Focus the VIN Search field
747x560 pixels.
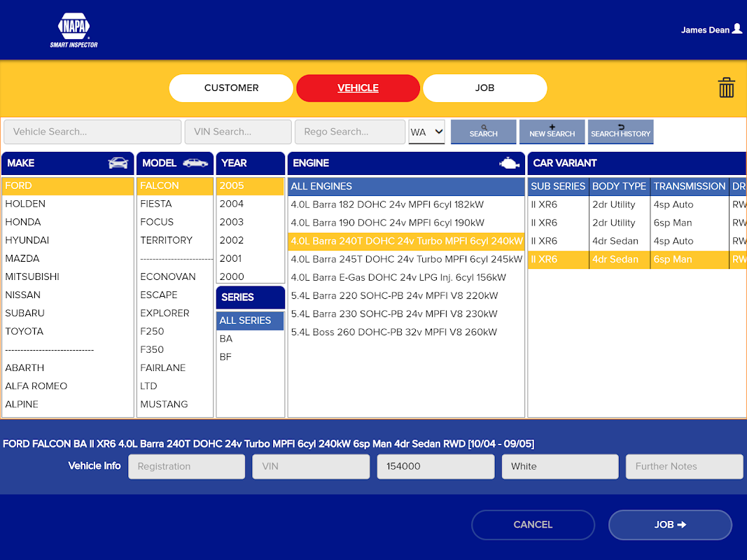[238, 132]
